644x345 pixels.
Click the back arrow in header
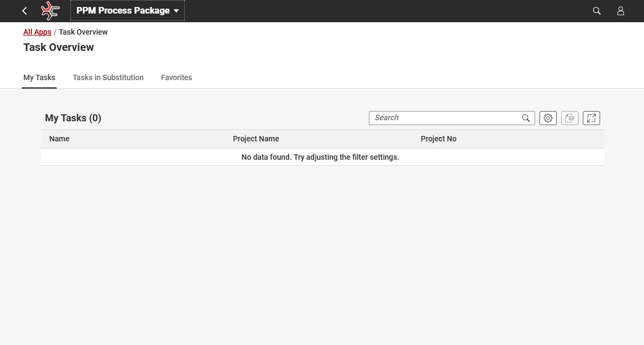(24, 11)
